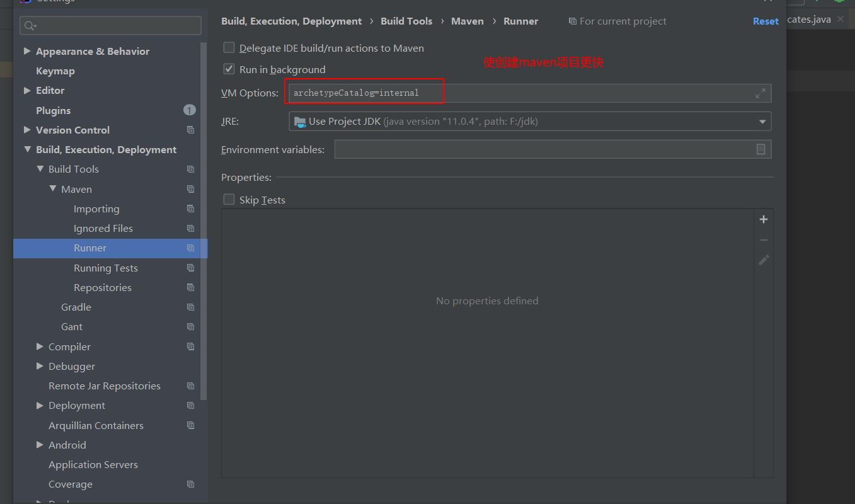Image resolution: width=855 pixels, height=504 pixels.
Task: Click the add property plus icon
Action: click(764, 219)
